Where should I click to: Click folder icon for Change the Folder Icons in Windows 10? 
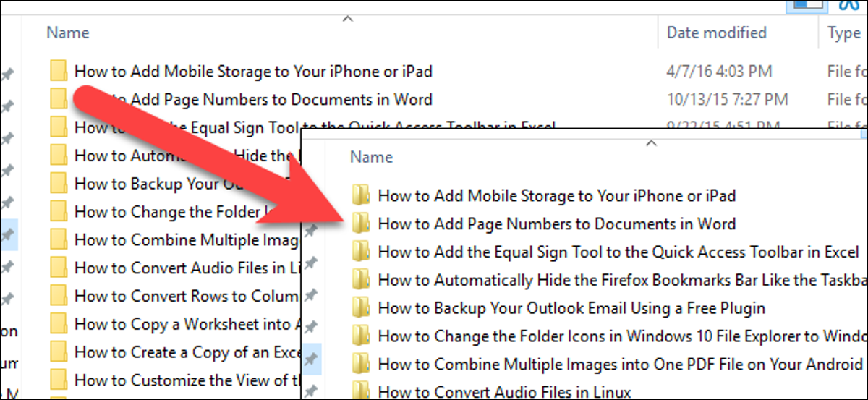point(362,336)
